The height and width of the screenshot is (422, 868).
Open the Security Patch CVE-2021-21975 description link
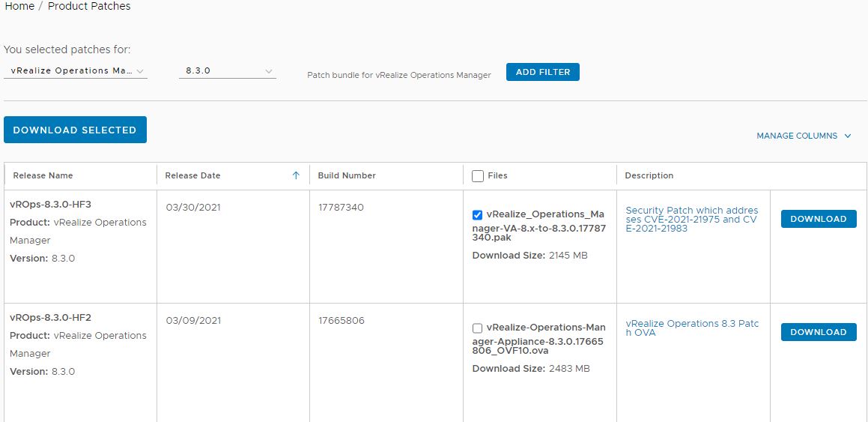[x=692, y=220]
